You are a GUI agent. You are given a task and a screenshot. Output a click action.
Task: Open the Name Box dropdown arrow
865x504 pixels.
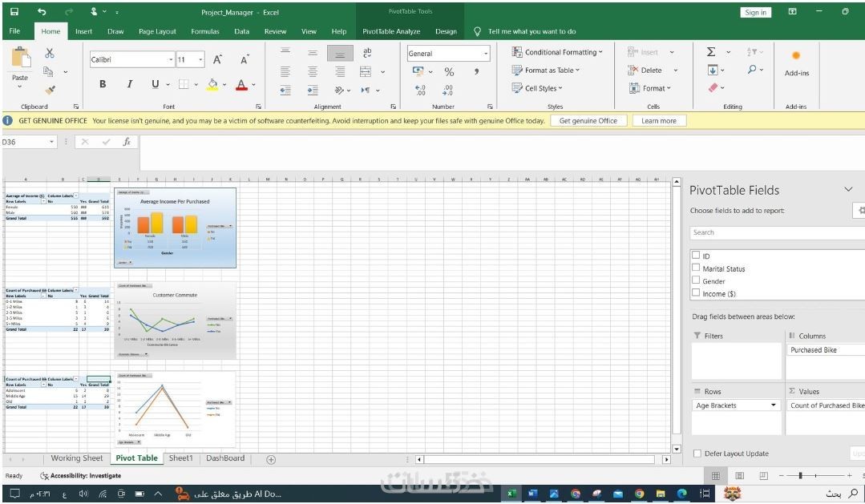click(52, 142)
